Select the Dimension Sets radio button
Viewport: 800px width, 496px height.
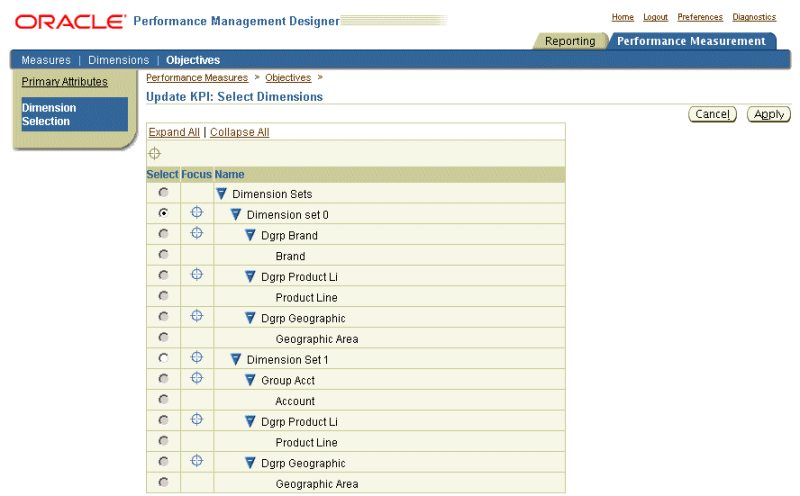[x=163, y=192]
